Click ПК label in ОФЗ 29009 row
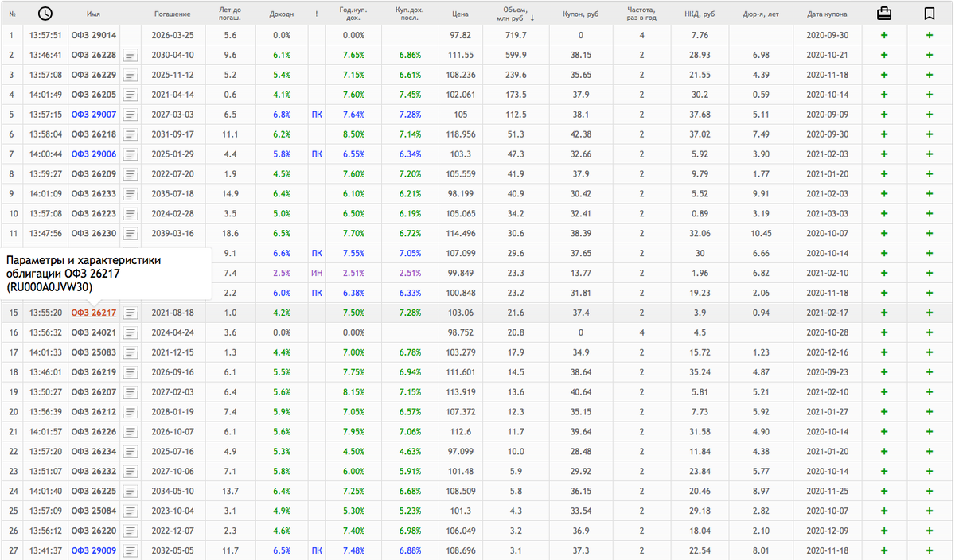Screen dimensions: 955x560 coord(317,550)
